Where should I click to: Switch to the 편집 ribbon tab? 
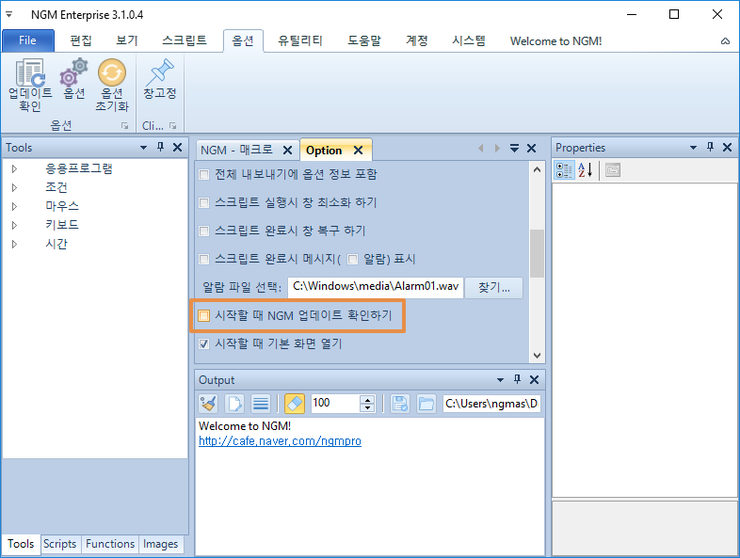click(x=81, y=41)
